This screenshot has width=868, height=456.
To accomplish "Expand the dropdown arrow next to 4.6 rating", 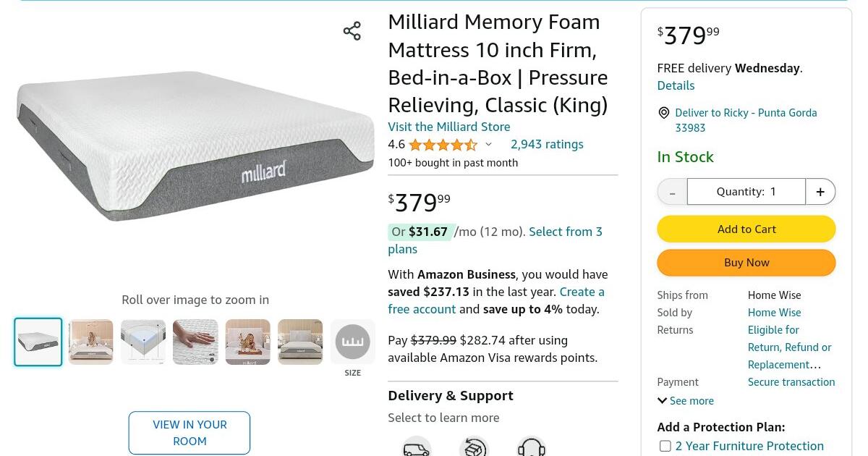I will coord(488,144).
